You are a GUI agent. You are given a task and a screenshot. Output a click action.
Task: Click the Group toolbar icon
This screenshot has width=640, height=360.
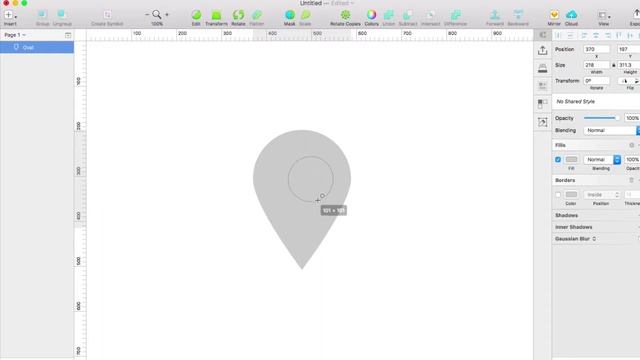[42, 15]
